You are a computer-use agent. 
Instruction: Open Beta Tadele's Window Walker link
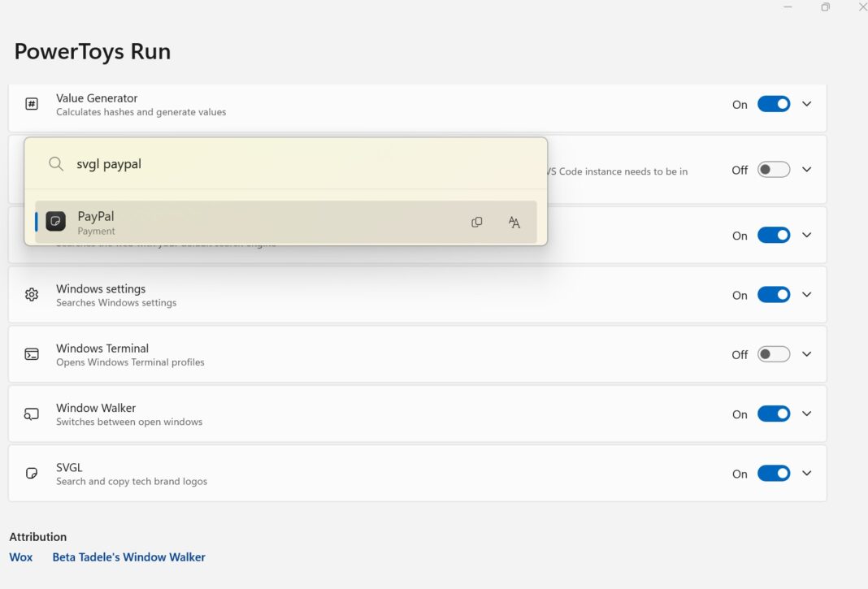click(x=128, y=557)
